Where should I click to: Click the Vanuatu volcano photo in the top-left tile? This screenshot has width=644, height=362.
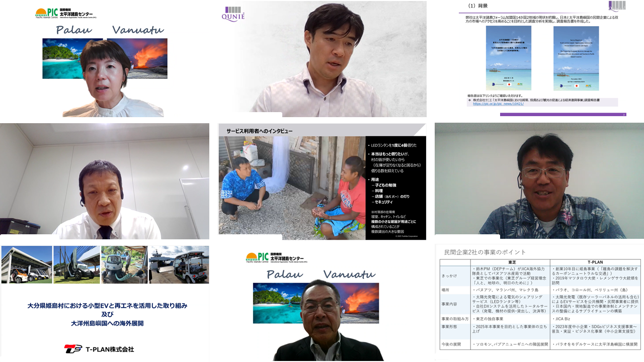137,58
